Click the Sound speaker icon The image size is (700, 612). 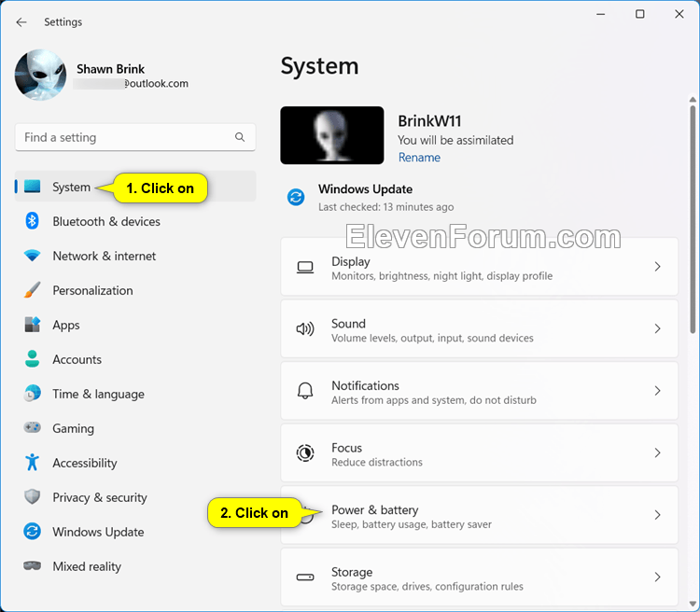click(305, 329)
